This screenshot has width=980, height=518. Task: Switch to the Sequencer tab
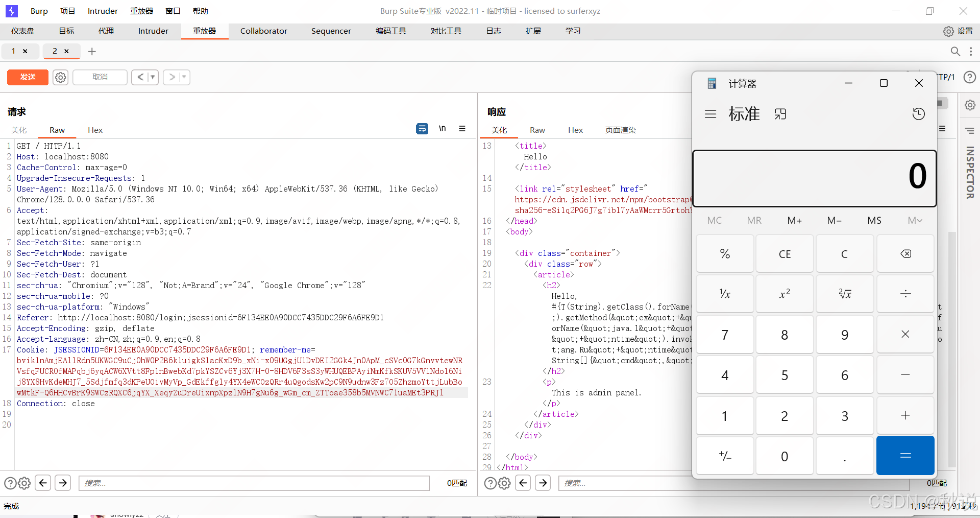pos(331,31)
